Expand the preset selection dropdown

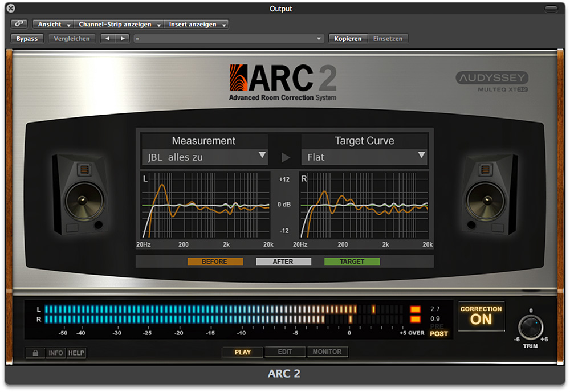229,39
